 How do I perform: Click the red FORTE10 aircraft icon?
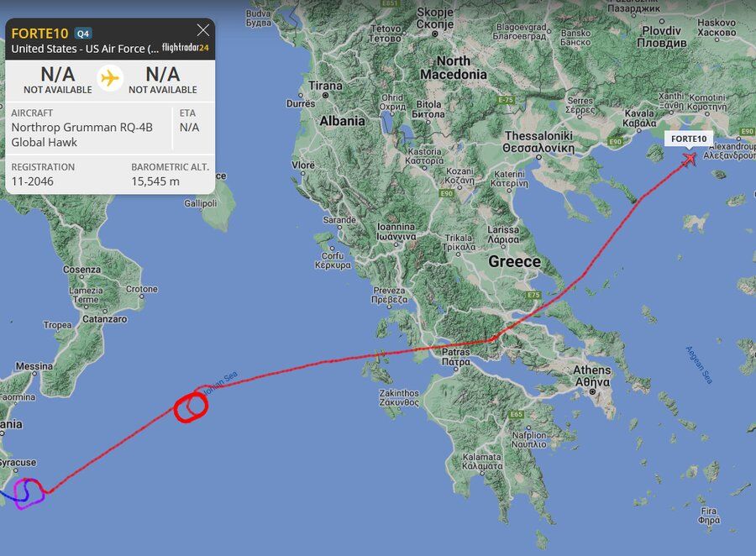coord(690,158)
